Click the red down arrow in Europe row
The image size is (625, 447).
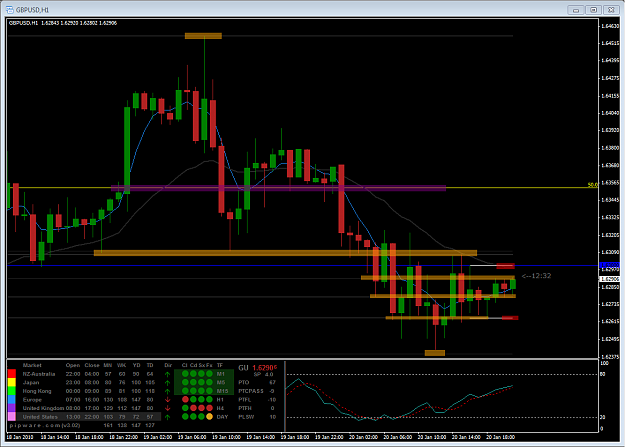[167, 400]
